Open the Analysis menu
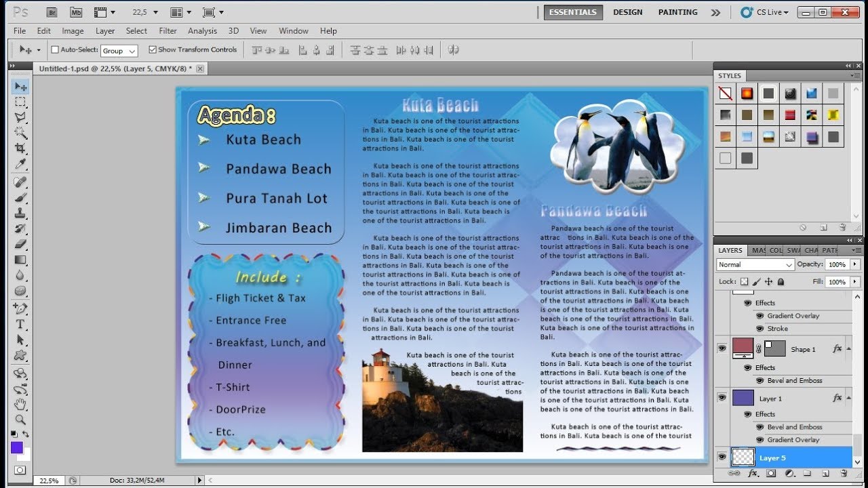Viewport: 868px width, 488px height. tap(202, 30)
